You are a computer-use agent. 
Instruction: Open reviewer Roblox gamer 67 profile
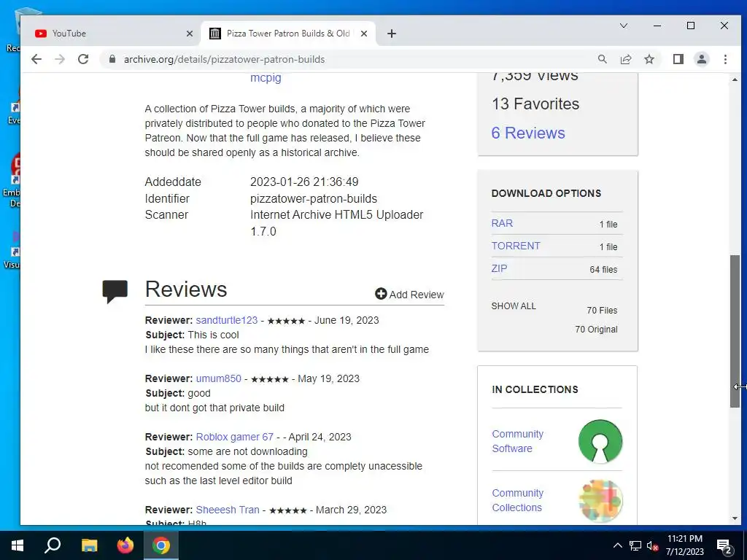click(x=235, y=437)
